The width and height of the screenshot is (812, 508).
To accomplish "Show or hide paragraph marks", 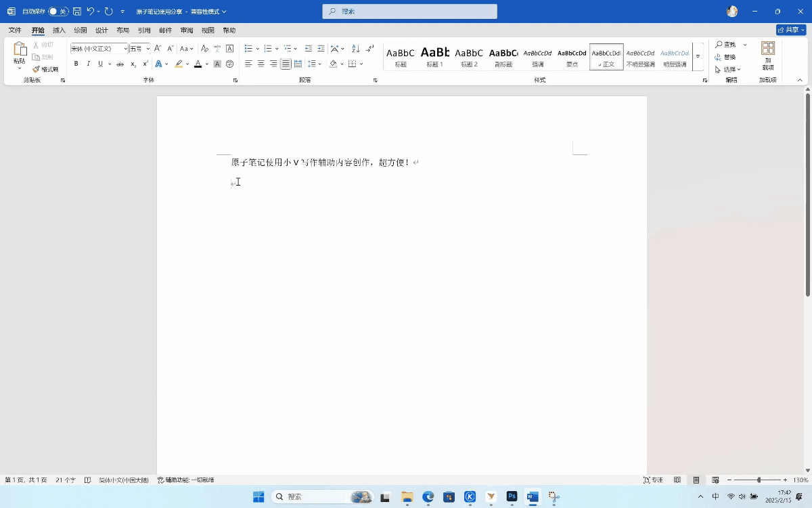I will tap(369, 49).
